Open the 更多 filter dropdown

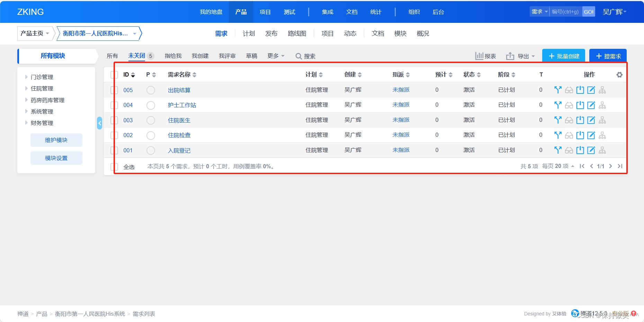coord(276,56)
